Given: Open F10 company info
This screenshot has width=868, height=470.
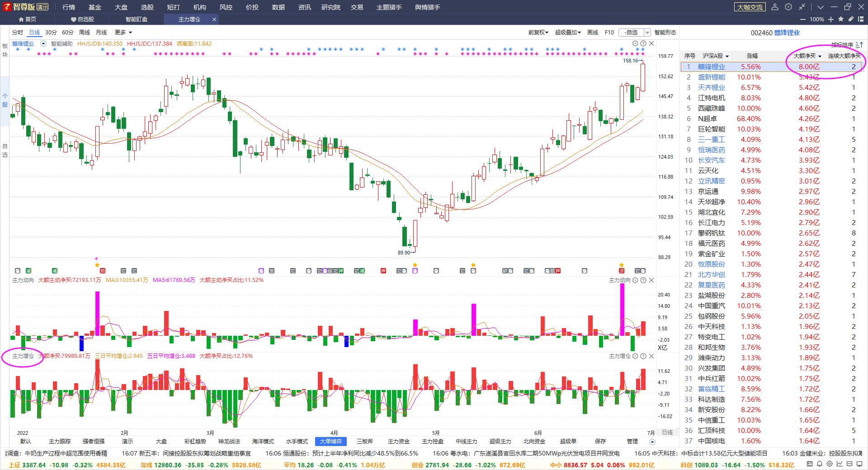Looking at the screenshot, I should point(609,33).
